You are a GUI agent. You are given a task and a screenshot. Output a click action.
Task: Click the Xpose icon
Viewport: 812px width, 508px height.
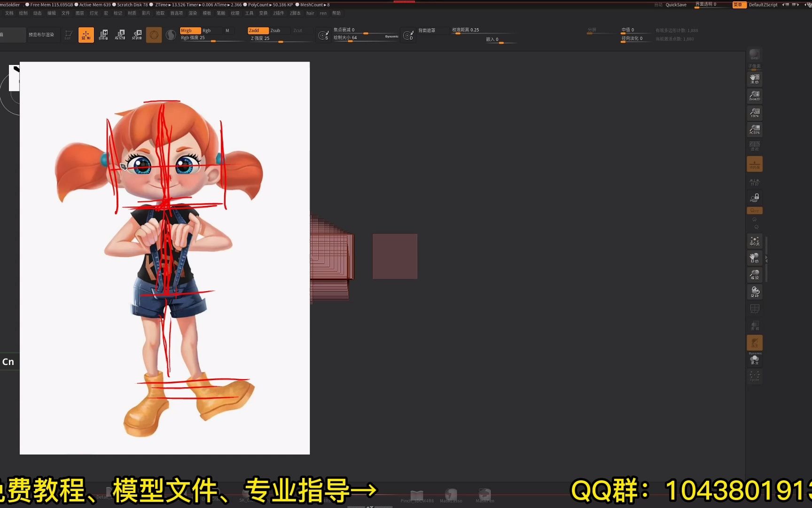755,376
